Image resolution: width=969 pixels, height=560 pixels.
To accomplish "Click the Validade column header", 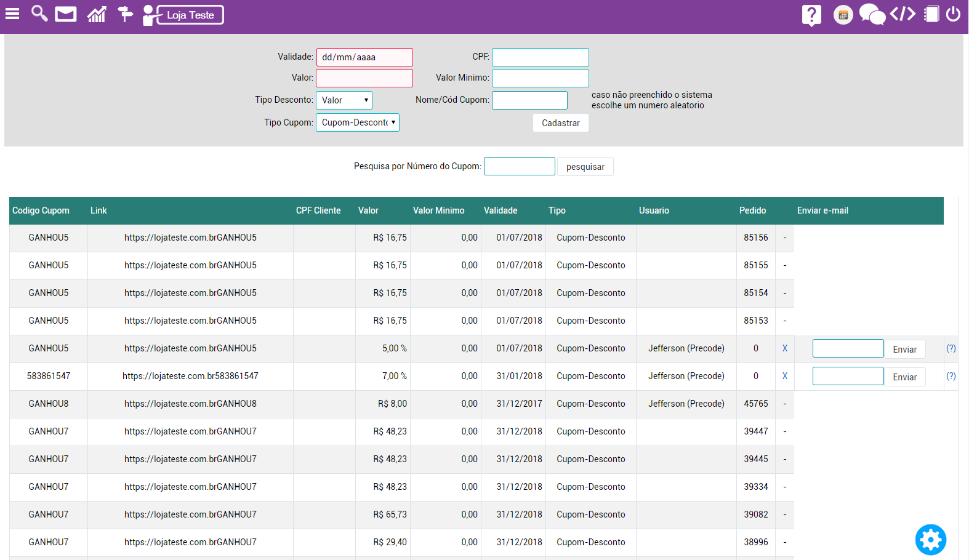I will 501,210.
